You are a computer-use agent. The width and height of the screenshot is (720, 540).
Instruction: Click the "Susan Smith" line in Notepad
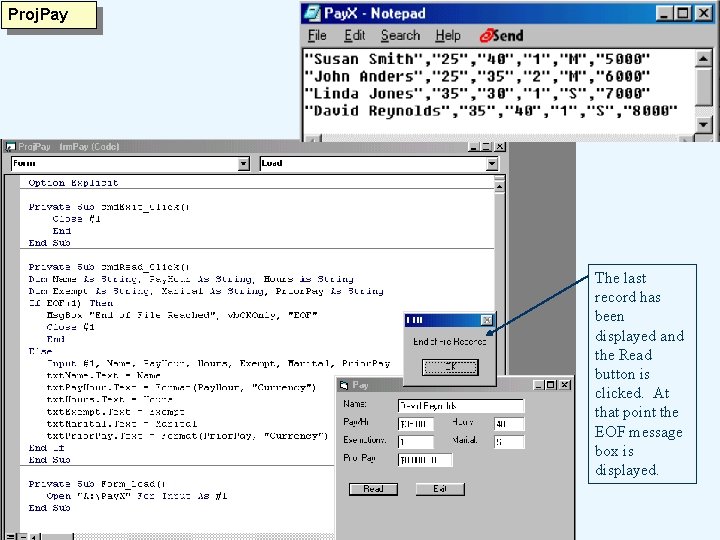[477, 59]
